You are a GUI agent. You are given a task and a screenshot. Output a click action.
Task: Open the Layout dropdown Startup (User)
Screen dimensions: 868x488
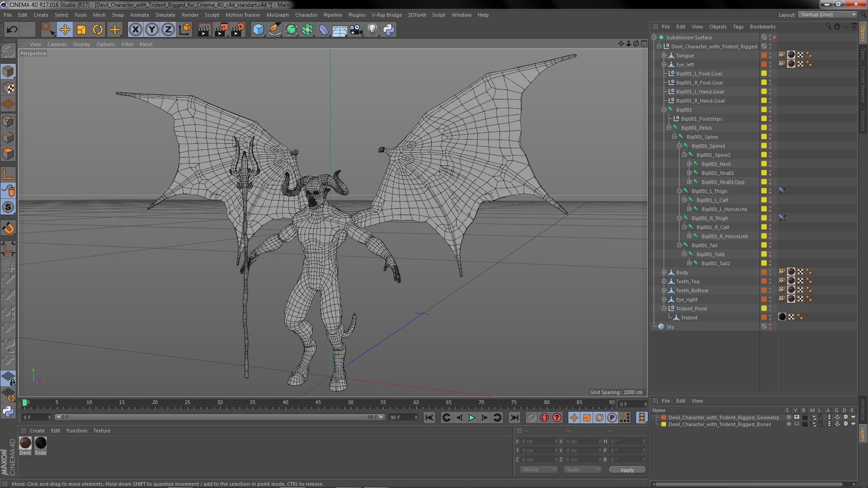[x=827, y=15]
